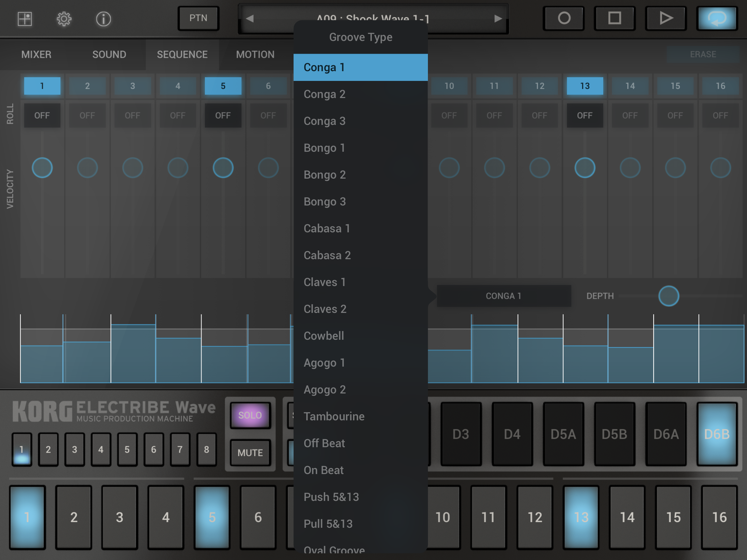Pick the Agogo 1 groove type

(360, 363)
